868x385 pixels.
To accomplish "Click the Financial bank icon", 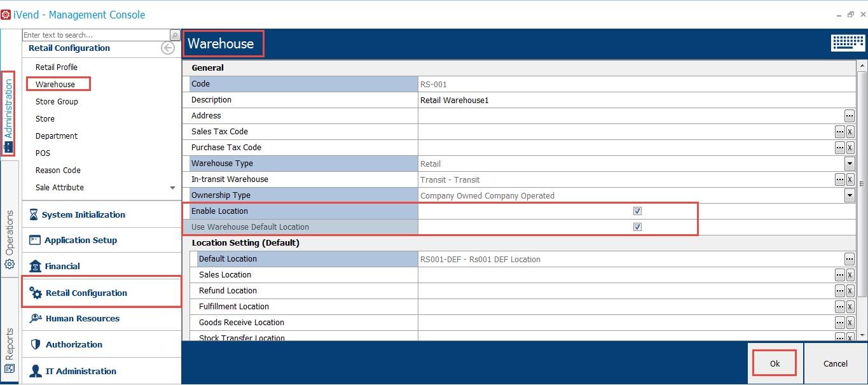I will pyautogui.click(x=35, y=266).
